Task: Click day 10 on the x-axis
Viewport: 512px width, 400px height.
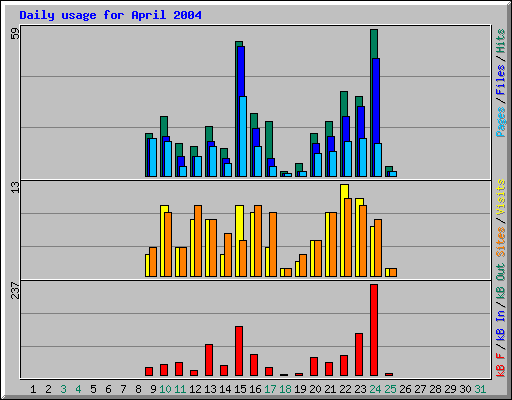Action: click(x=165, y=389)
